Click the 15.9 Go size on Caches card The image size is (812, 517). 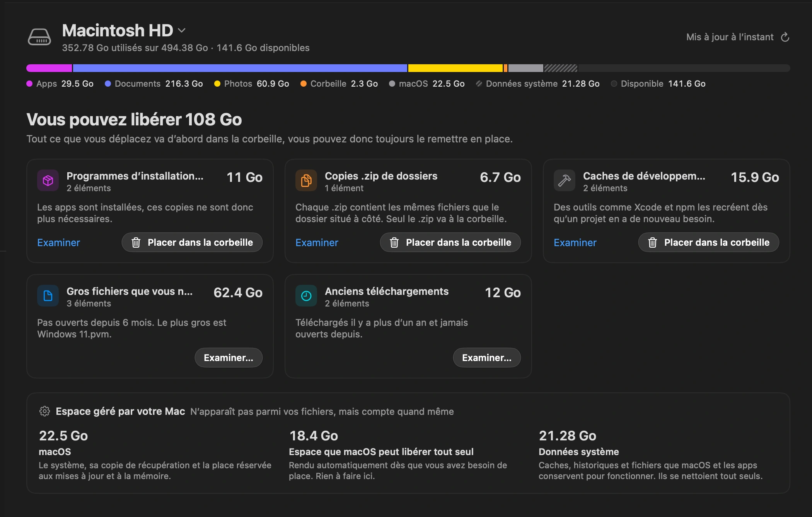pos(755,177)
